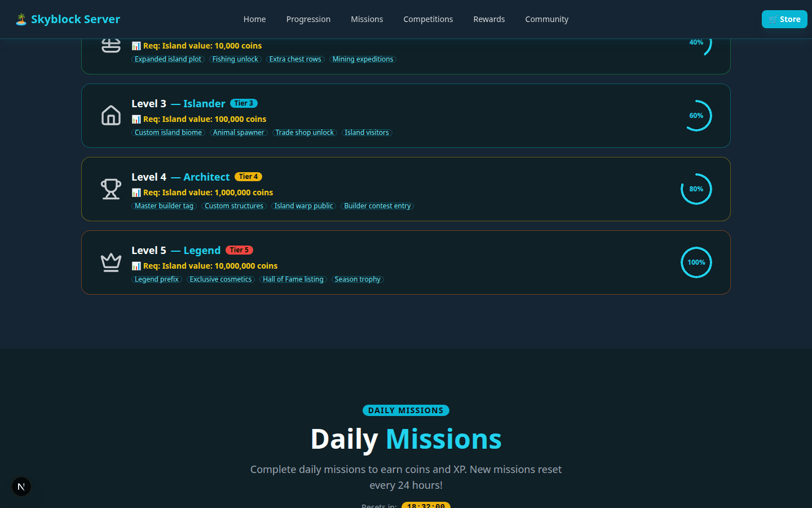Click the Tier 4 badge
The height and width of the screenshot is (508, 812).
tap(248, 177)
